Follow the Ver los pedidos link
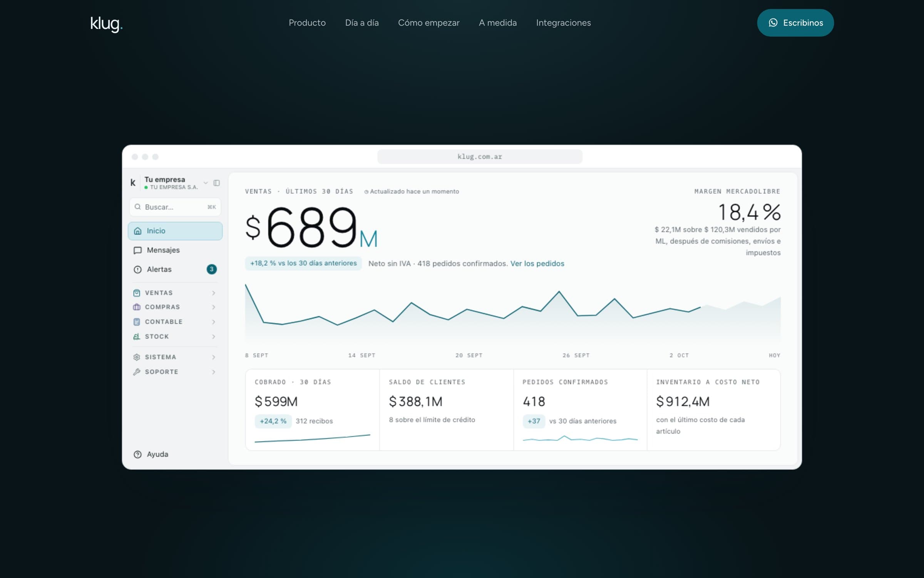 [x=537, y=264]
